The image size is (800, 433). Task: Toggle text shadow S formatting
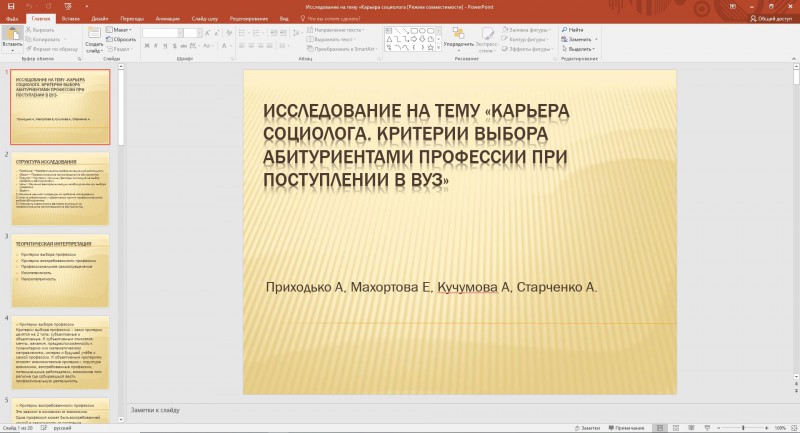click(174, 46)
